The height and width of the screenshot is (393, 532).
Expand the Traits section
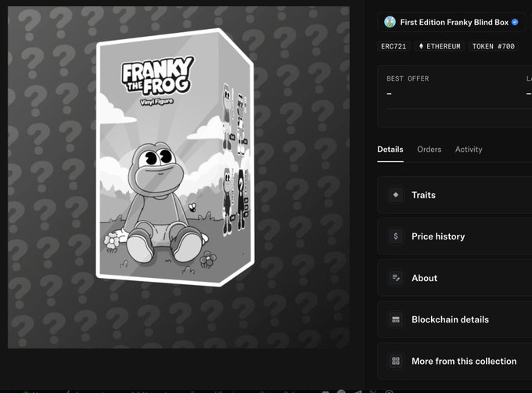point(455,195)
